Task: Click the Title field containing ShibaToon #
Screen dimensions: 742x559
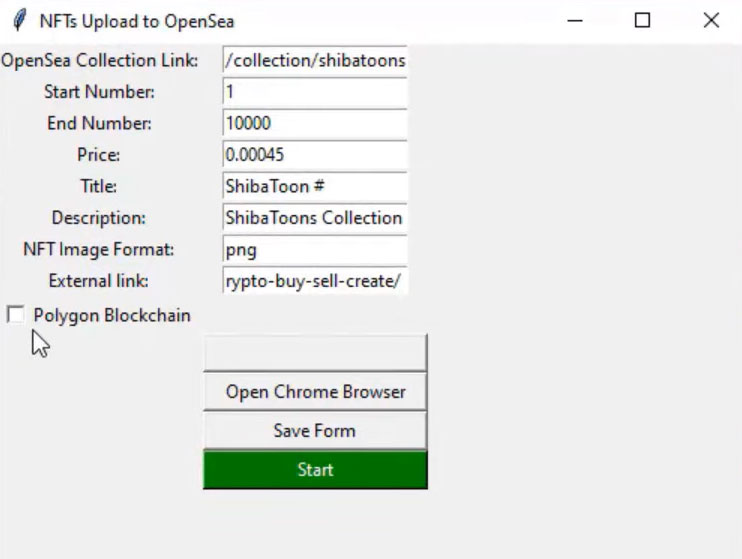Action: pyautogui.click(x=315, y=186)
